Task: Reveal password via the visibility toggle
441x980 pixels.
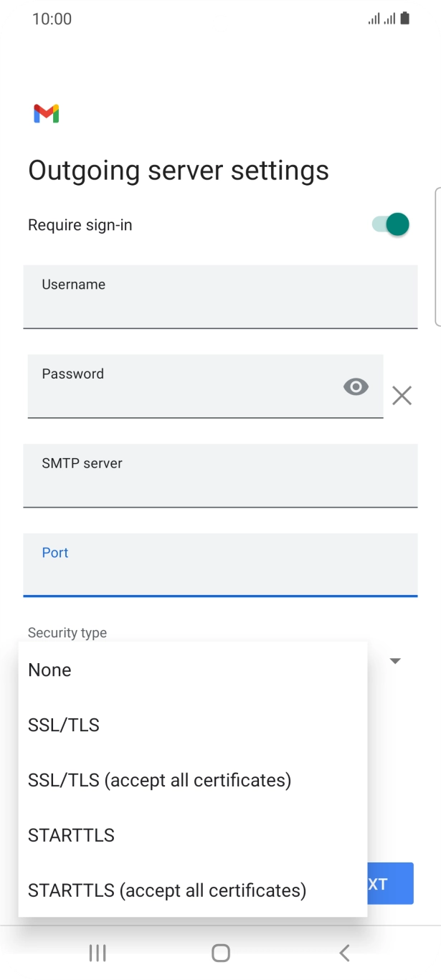Action: 356,386
